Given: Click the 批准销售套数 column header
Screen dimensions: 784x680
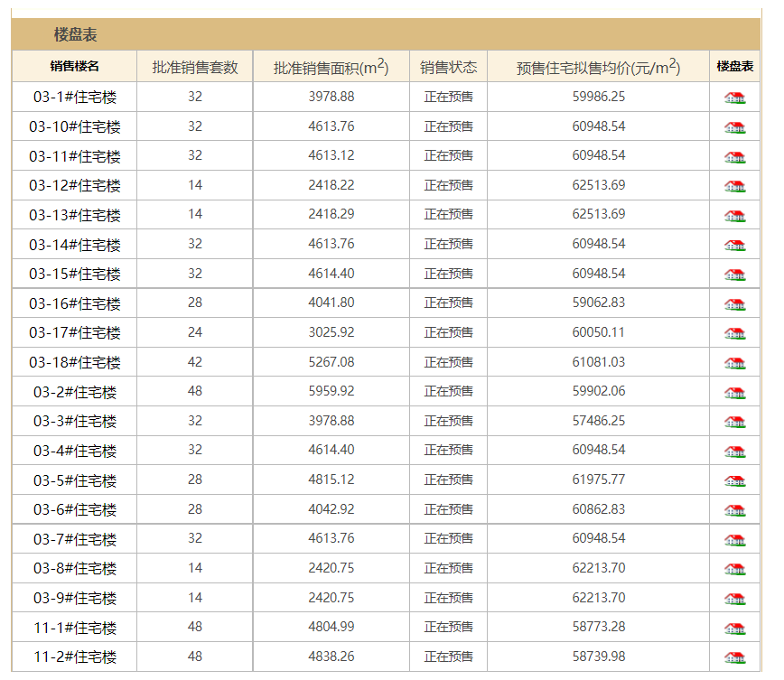Looking at the screenshot, I should click(195, 67).
